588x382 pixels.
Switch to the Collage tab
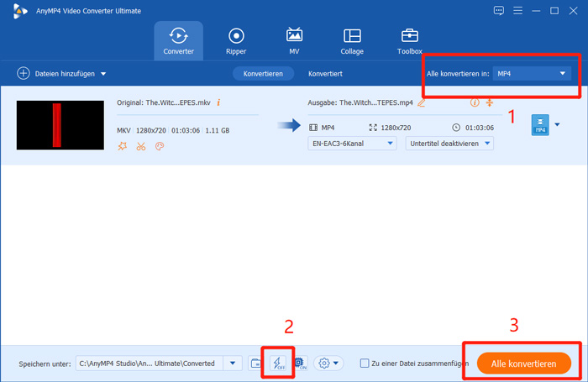[352, 41]
